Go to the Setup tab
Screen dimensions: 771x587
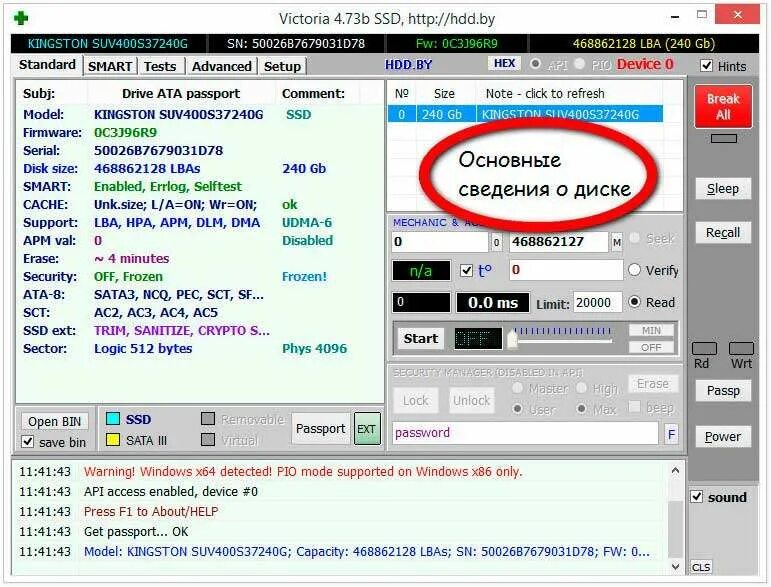point(282,66)
